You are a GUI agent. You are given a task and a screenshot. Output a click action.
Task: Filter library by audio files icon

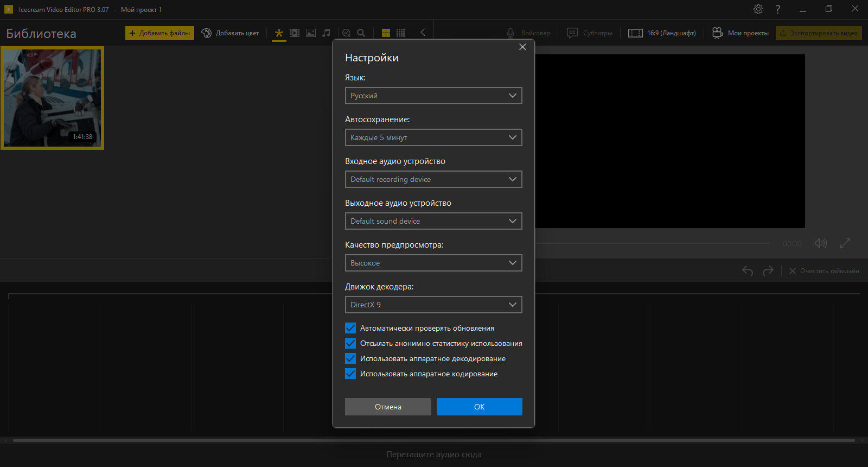point(326,33)
